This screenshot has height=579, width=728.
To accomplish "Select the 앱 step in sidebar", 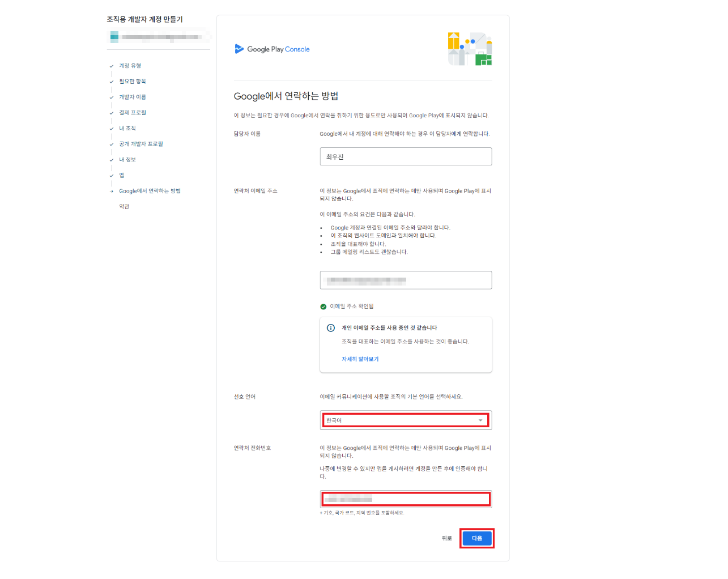I will click(122, 175).
